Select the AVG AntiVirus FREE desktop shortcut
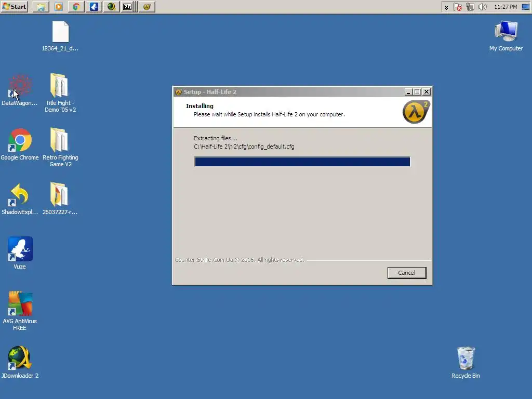532x399 pixels. pyautogui.click(x=20, y=311)
